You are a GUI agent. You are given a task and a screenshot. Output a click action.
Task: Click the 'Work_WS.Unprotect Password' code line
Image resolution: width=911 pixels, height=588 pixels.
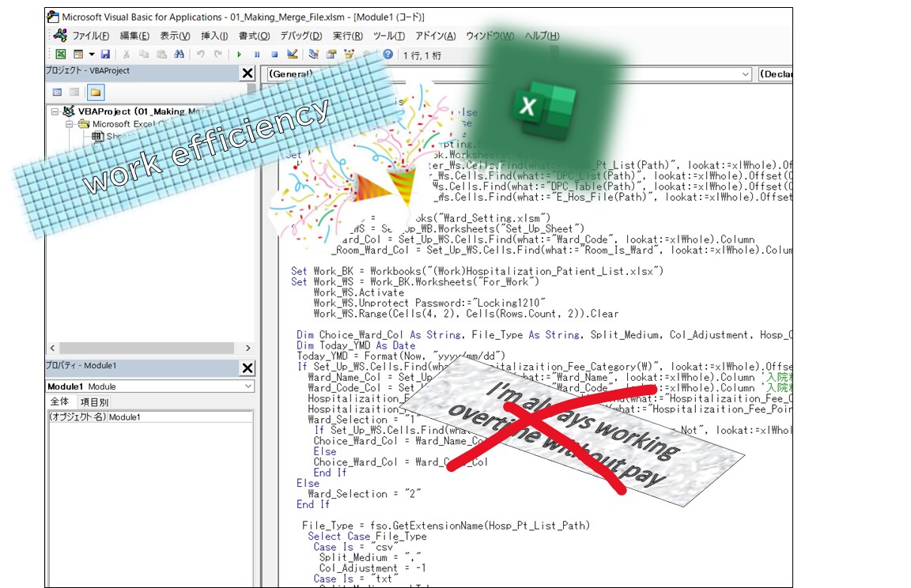[x=429, y=303]
